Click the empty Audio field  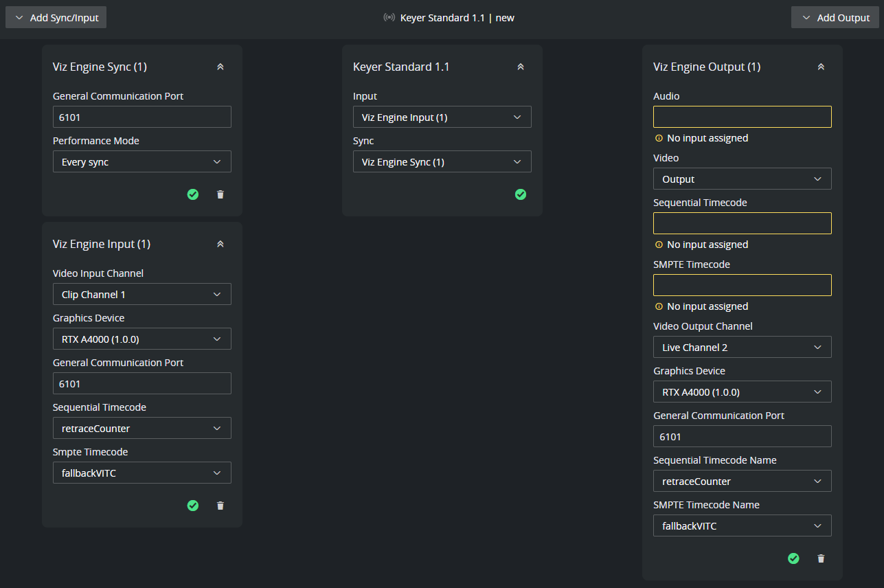743,117
